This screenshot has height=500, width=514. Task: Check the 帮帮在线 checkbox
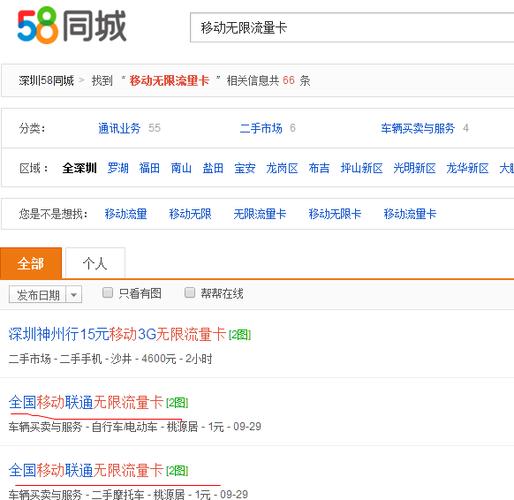(190, 293)
